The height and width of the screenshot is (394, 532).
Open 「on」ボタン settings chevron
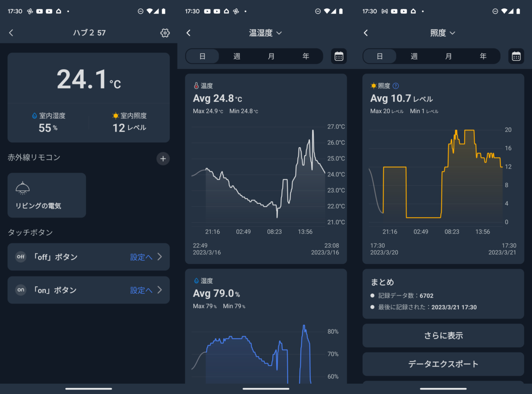[x=160, y=290]
